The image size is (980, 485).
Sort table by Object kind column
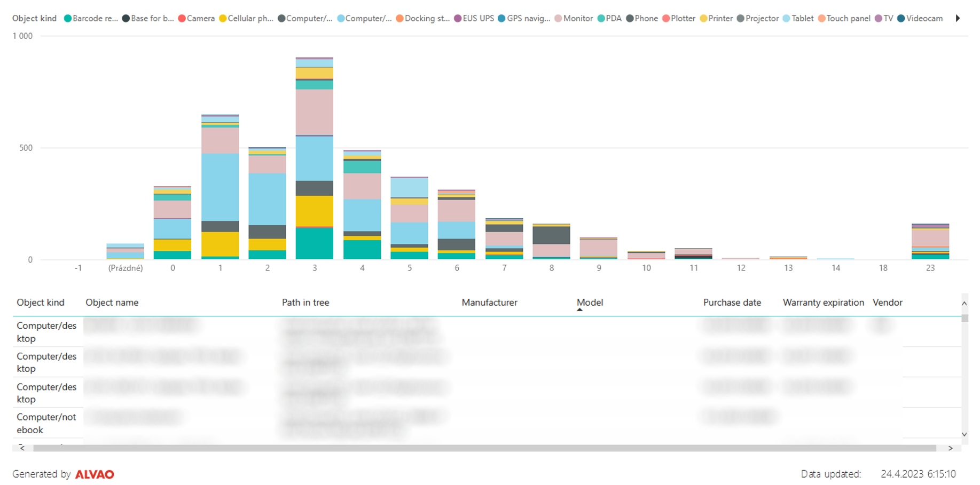41,303
